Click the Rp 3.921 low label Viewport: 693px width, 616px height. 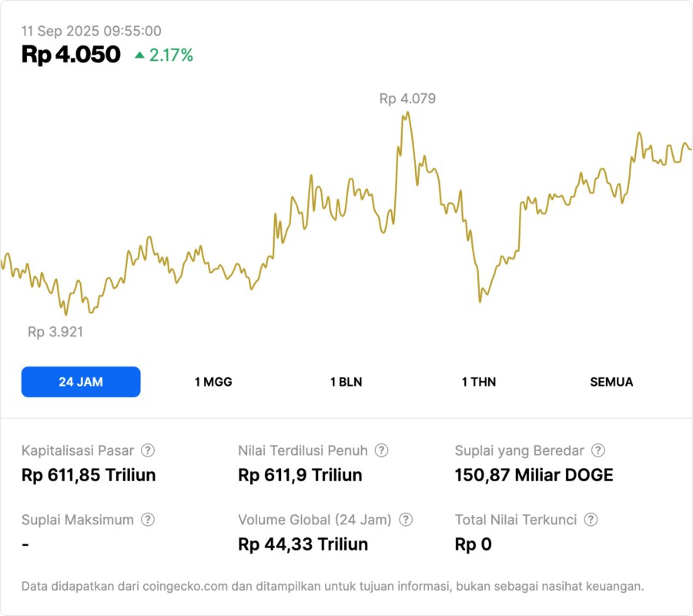(55, 332)
